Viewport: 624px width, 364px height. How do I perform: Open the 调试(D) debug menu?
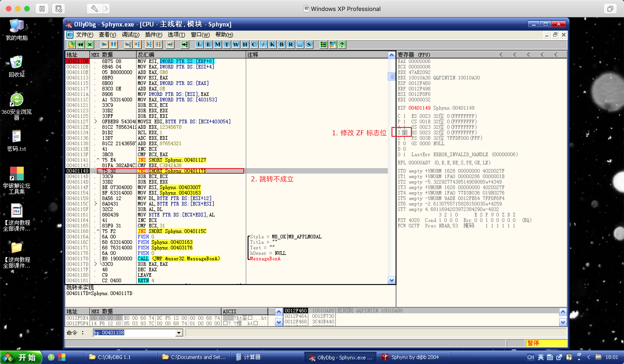tap(130, 35)
